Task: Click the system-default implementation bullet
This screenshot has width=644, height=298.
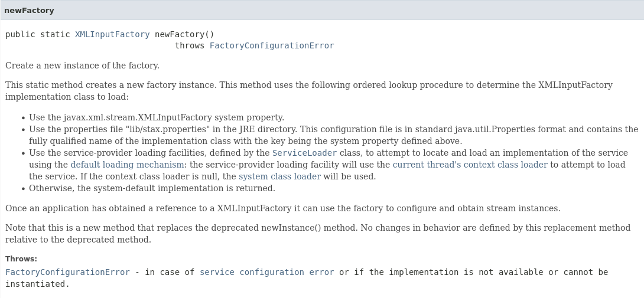Action: point(152,188)
